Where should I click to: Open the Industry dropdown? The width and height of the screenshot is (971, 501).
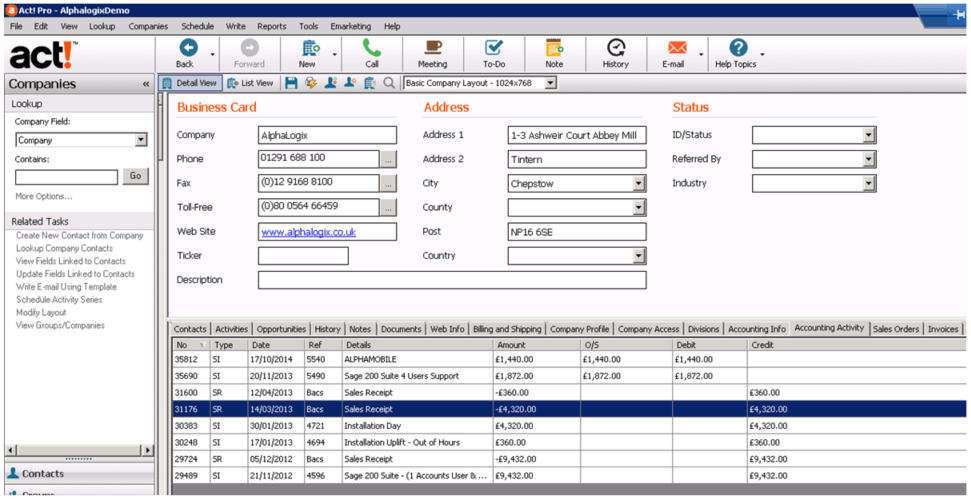[869, 183]
